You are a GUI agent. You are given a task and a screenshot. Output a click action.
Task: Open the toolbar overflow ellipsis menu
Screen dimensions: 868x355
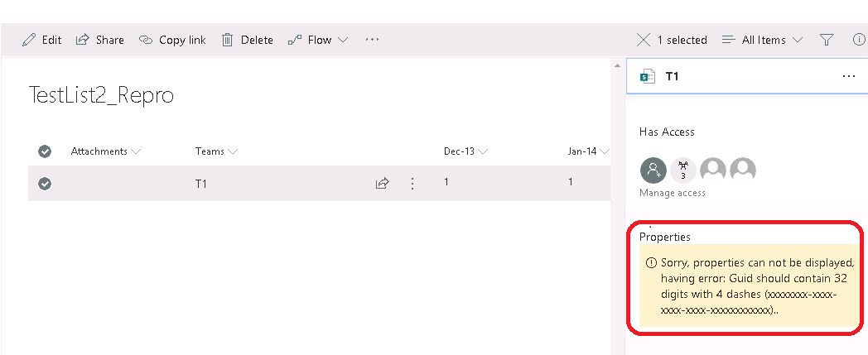372,39
